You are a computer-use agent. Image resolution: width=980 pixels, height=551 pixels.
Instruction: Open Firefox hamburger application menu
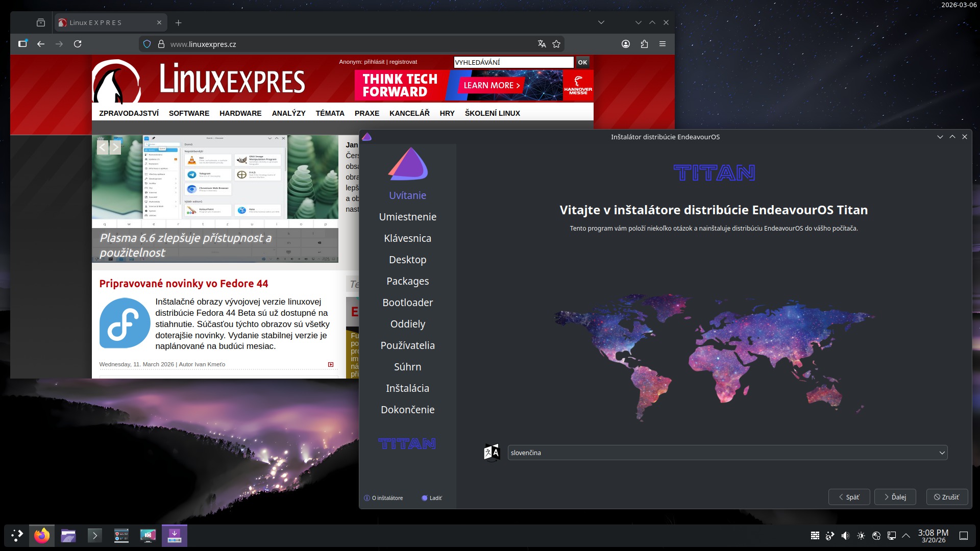663,44
